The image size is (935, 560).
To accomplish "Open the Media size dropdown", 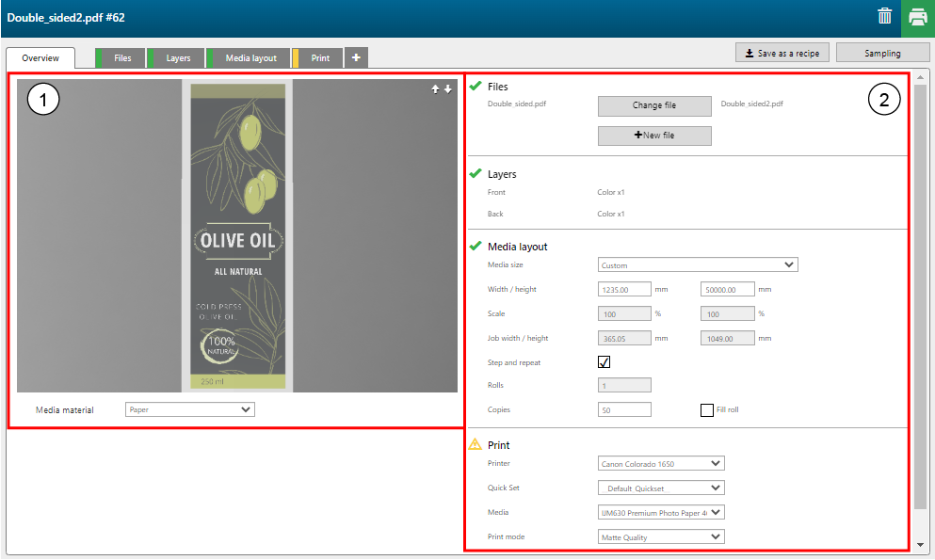I will [698, 265].
